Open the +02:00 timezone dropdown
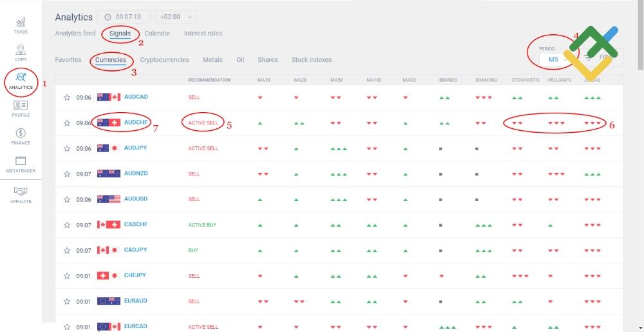This screenshot has width=644, height=332. 176,17
